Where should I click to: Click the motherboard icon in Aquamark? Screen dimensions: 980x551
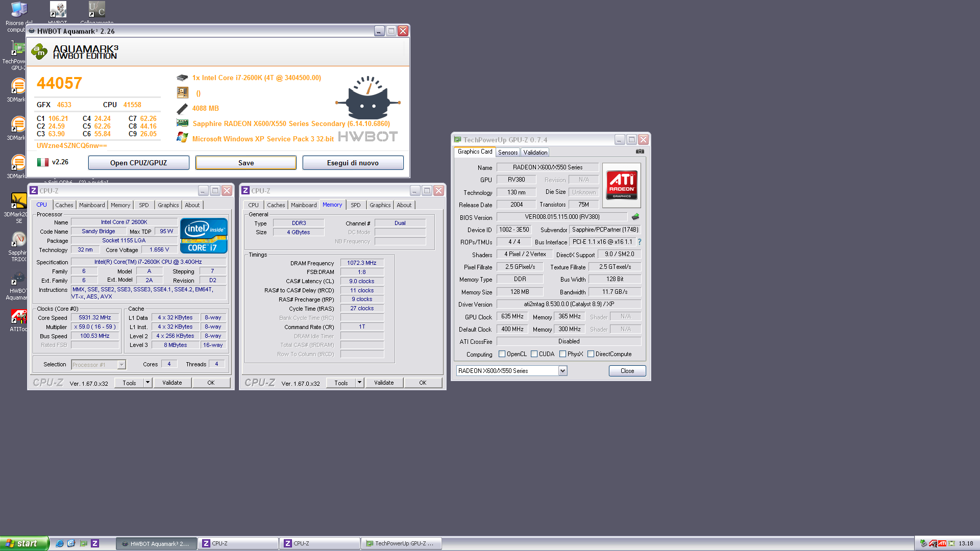(182, 93)
